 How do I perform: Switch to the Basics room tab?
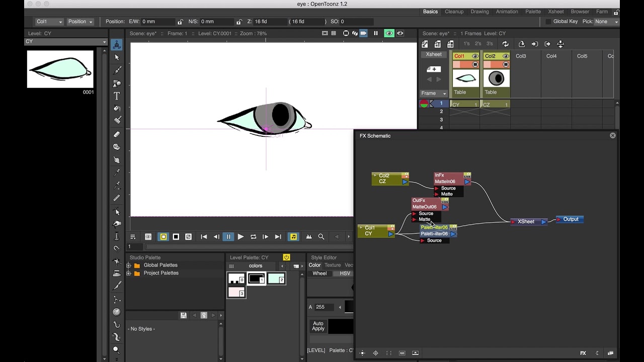click(430, 12)
